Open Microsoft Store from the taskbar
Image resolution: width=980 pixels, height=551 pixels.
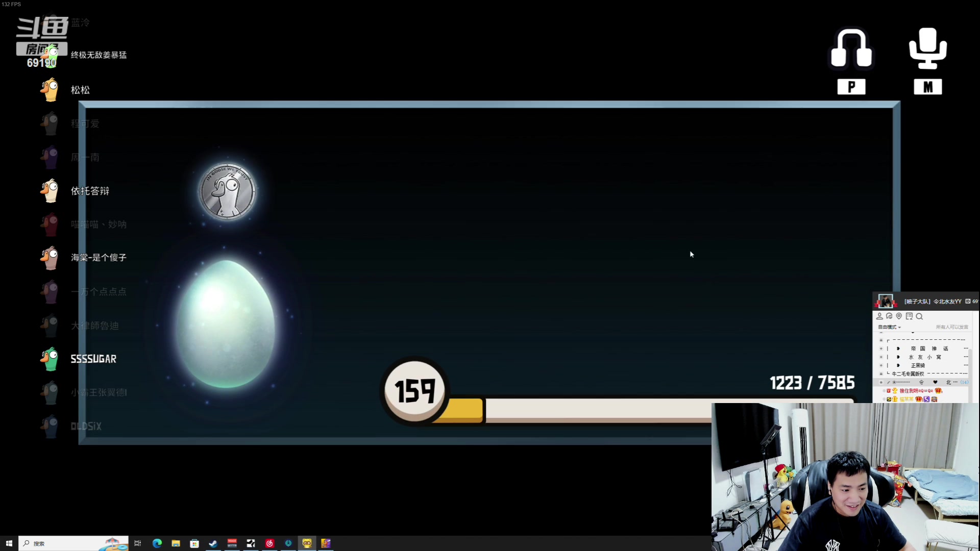click(194, 543)
